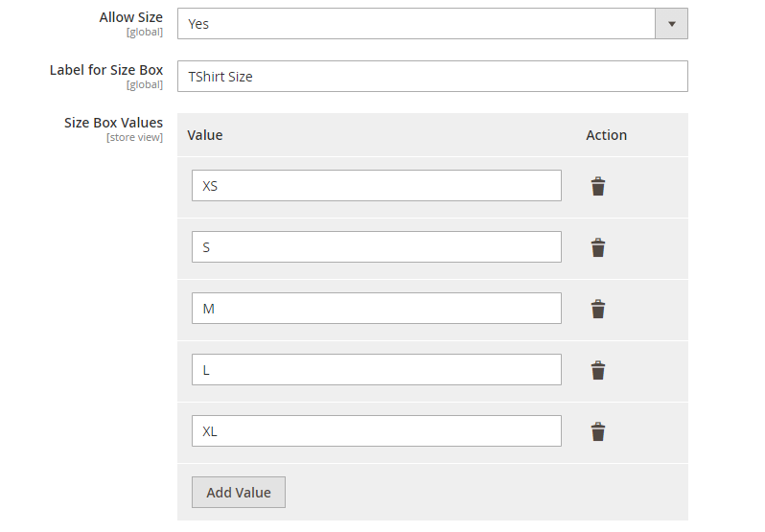Click the trash icon next to S
The width and height of the screenshot is (765, 532).
tap(597, 247)
